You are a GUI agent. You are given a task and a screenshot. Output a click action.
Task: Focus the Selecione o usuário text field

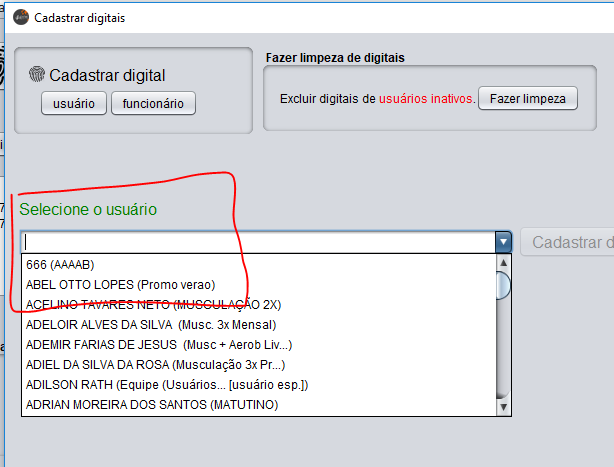tap(258, 242)
